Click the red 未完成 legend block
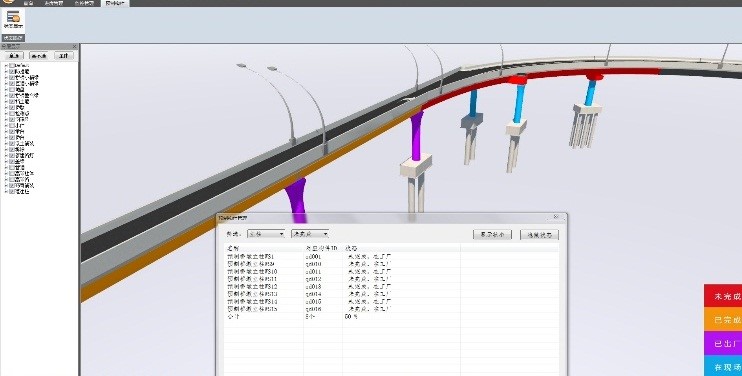The width and height of the screenshot is (742, 376). (723, 296)
